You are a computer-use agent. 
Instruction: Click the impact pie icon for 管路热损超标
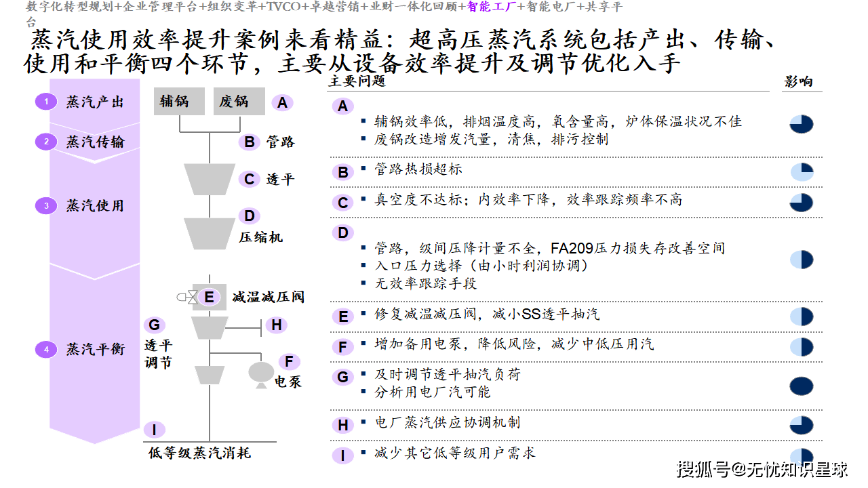pos(802,171)
